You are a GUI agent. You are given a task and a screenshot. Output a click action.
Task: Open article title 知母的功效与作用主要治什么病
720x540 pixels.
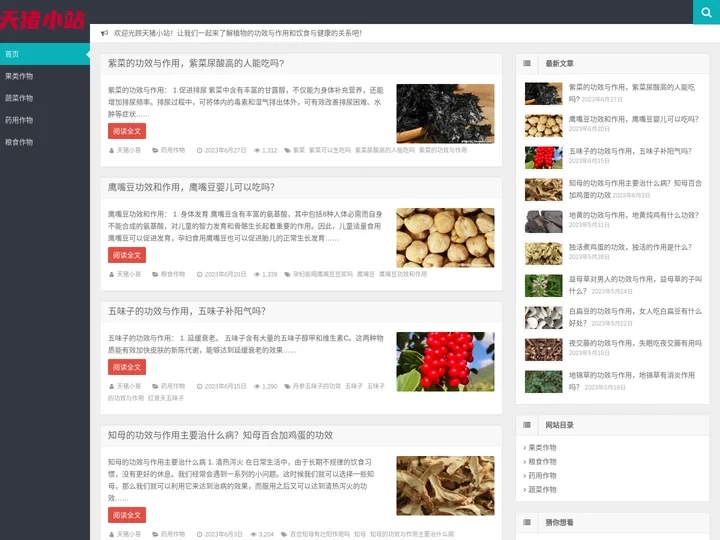point(220,435)
